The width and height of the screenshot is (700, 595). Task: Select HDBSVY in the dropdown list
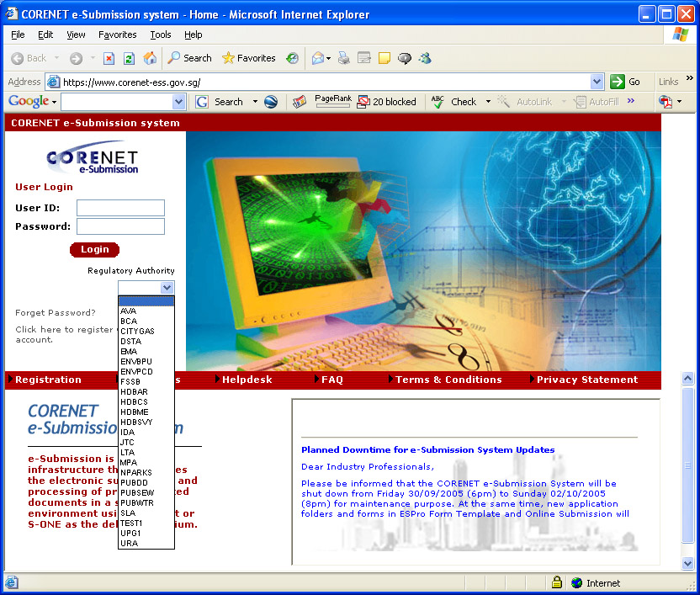[x=146, y=422]
